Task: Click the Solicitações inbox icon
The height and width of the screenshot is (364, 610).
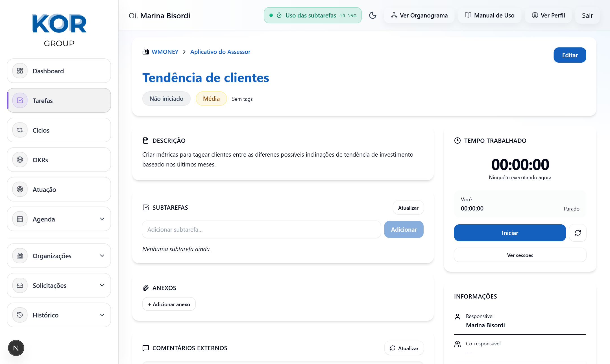Action: click(20, 285)
